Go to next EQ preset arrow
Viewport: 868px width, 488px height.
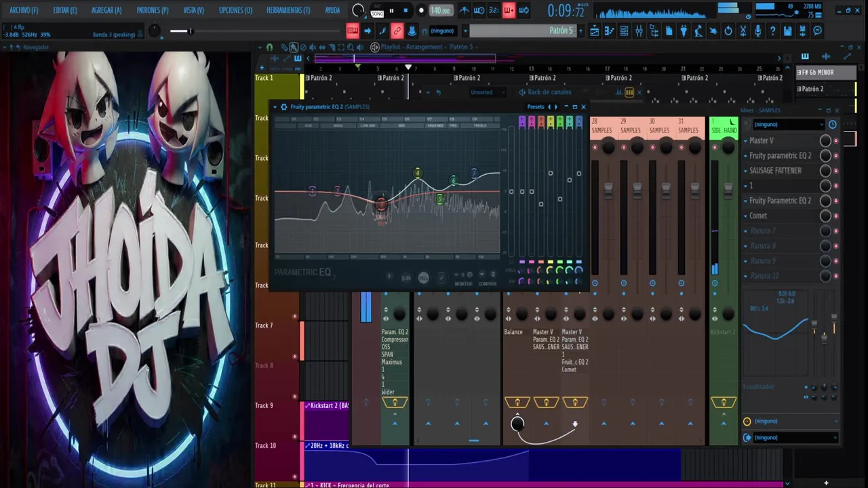click(556, 106)
